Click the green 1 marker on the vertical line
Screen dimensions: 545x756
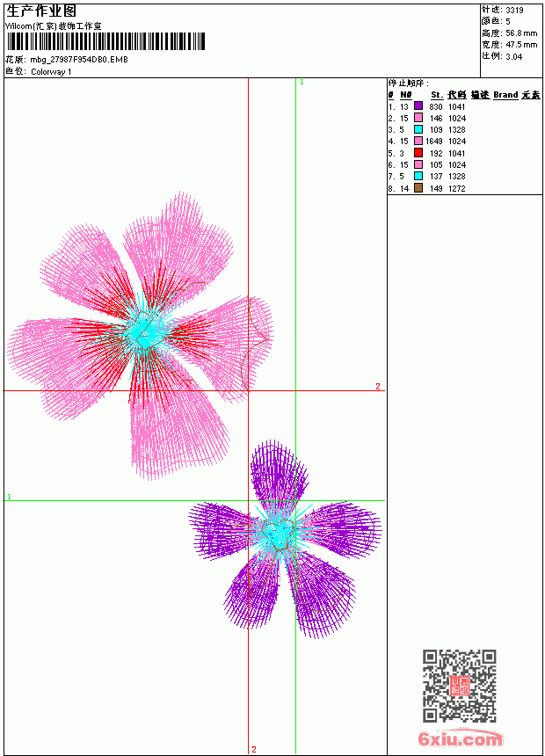point(302,83)
